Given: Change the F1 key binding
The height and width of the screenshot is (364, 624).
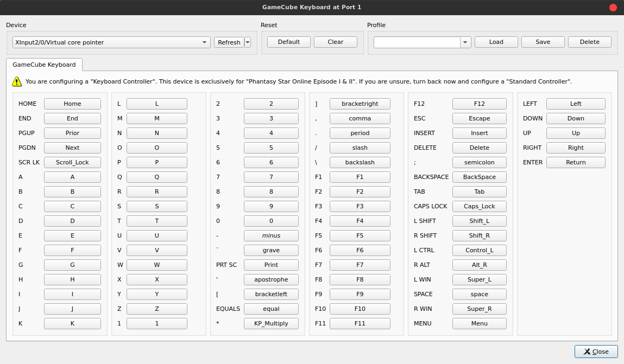Looking at the screenshot, I should 360,177.
